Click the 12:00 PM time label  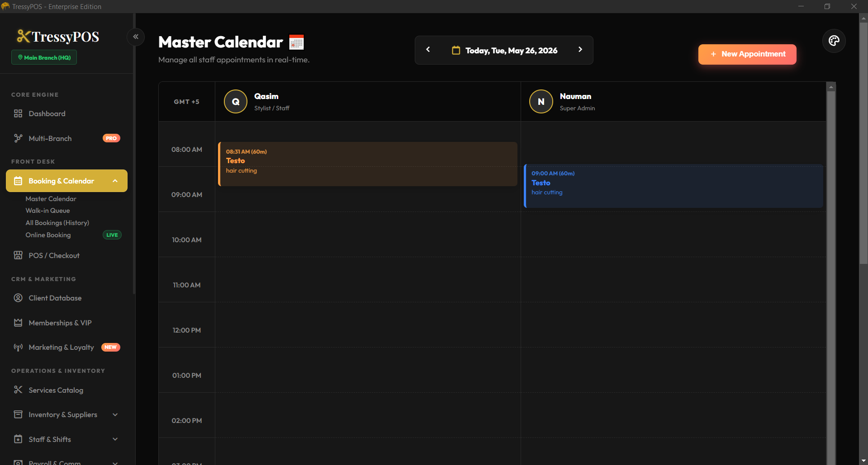point(186,330)
